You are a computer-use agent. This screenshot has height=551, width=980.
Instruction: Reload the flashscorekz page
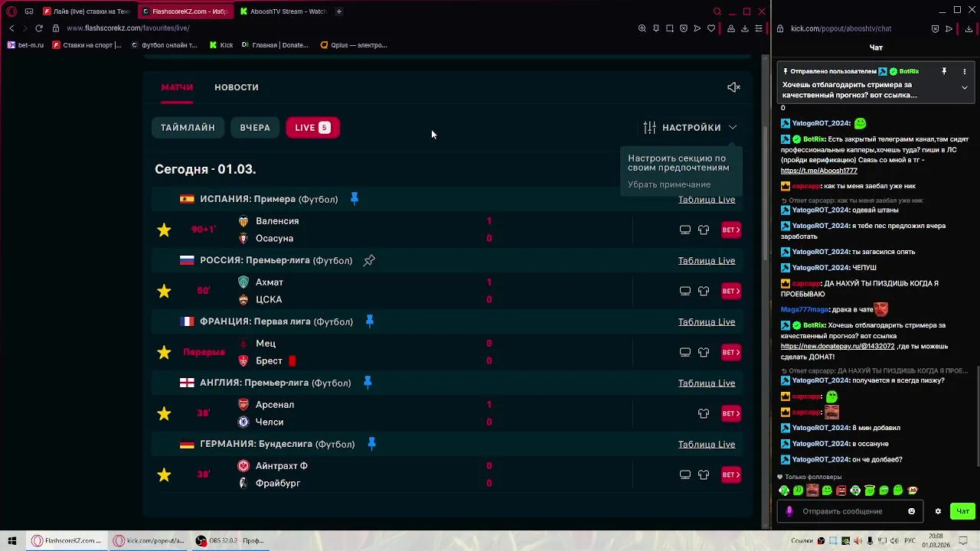point(38,28)
